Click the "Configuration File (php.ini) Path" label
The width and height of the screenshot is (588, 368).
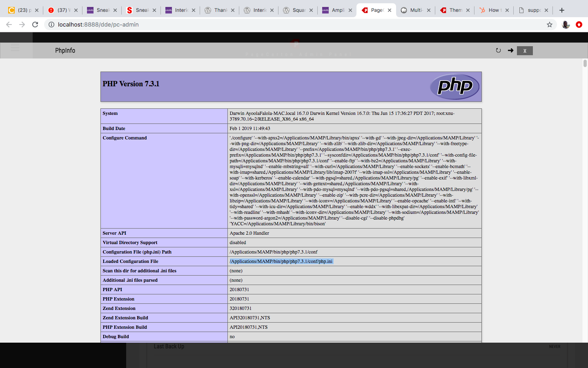point(137,252)
